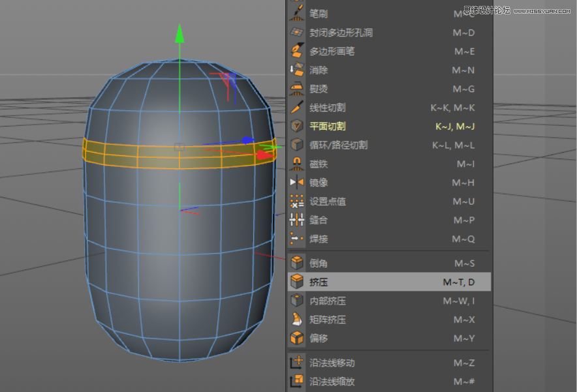Screen dimensions: 577x392
Task: Select the 设置点值 set point value icon
Action: coord(297,202)
